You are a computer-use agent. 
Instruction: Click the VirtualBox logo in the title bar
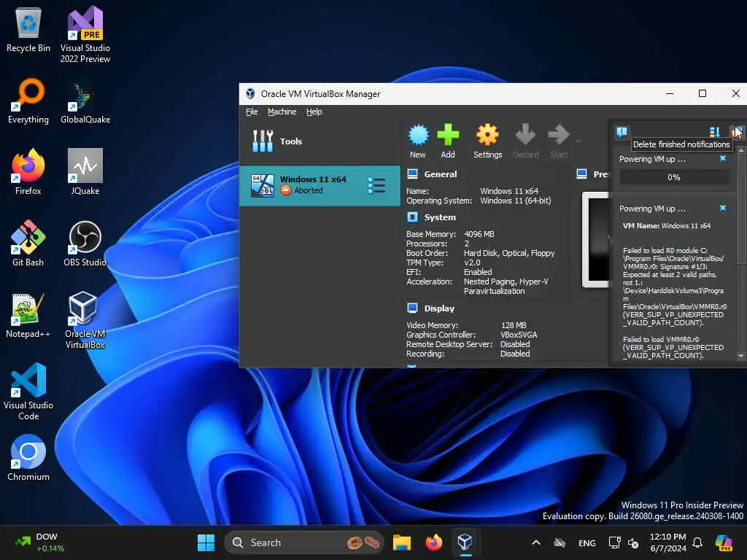(x=250, y=94)
